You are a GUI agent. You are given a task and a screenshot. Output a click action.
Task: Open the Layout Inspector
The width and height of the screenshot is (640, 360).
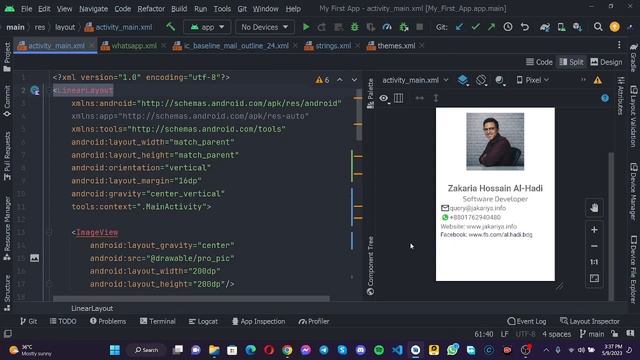[x=590, y=321]
